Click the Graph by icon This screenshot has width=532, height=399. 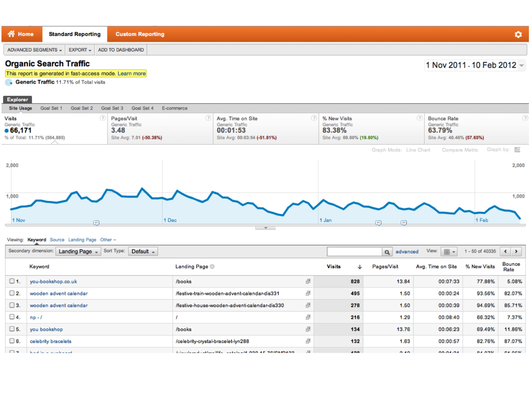click(x=517, y=150)
